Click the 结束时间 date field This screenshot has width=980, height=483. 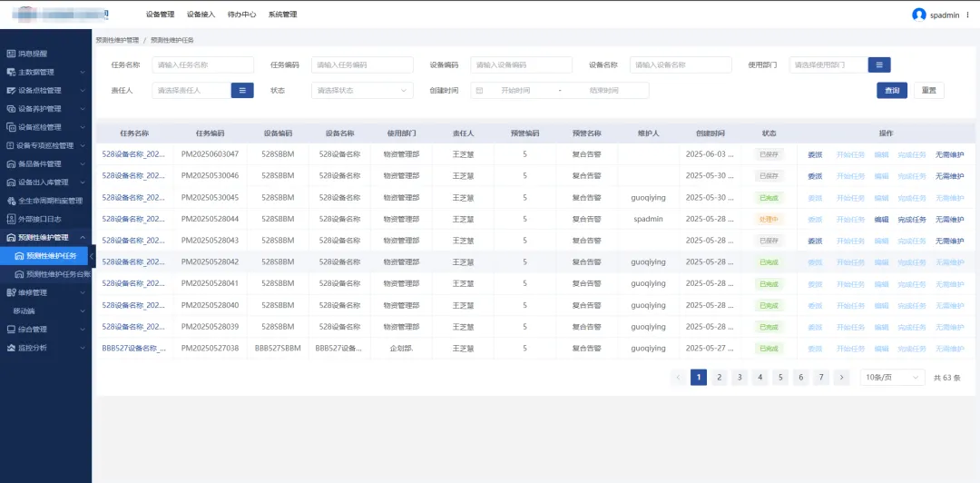(x=603, y=91)
